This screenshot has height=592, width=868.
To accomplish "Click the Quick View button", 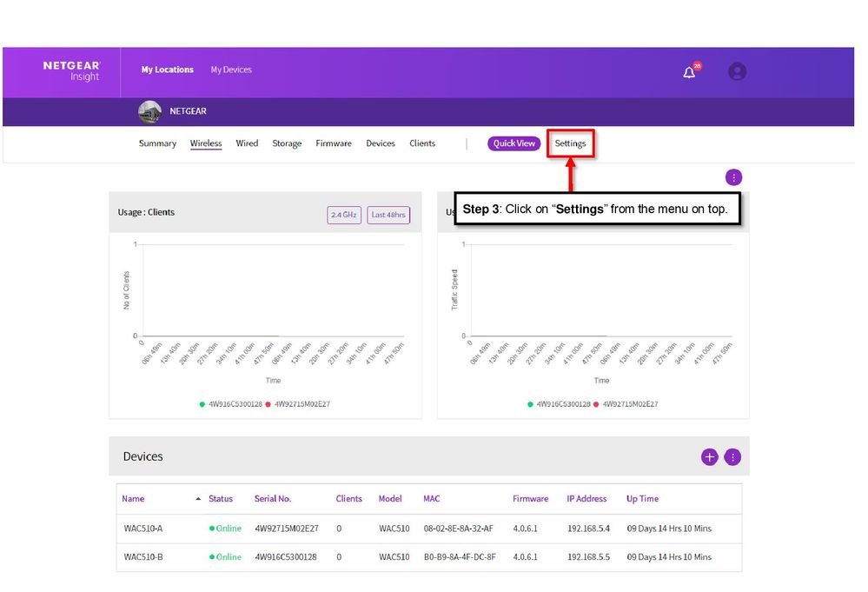I will [x=514, y=143].
